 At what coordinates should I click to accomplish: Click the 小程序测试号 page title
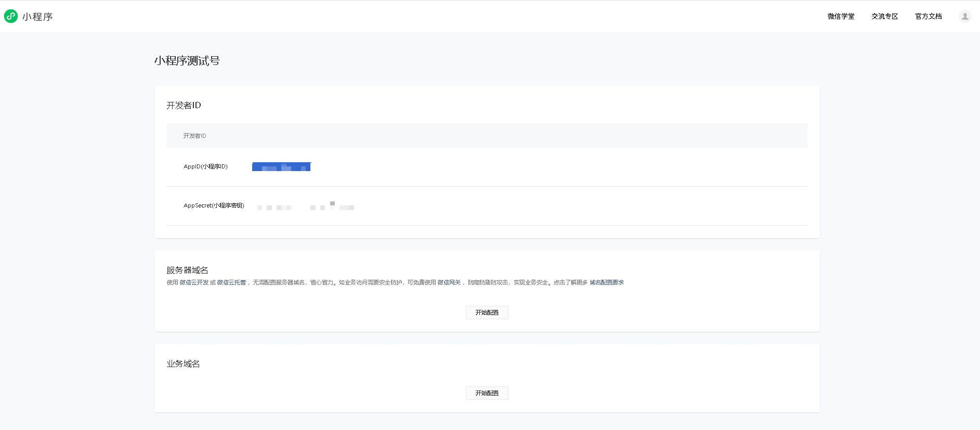(187, 61)
